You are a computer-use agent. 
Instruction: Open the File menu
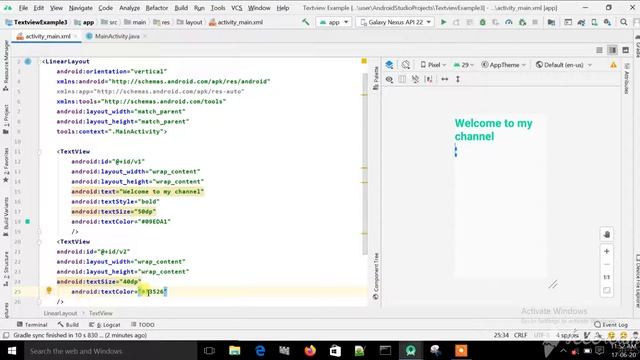tap(23, 8)
